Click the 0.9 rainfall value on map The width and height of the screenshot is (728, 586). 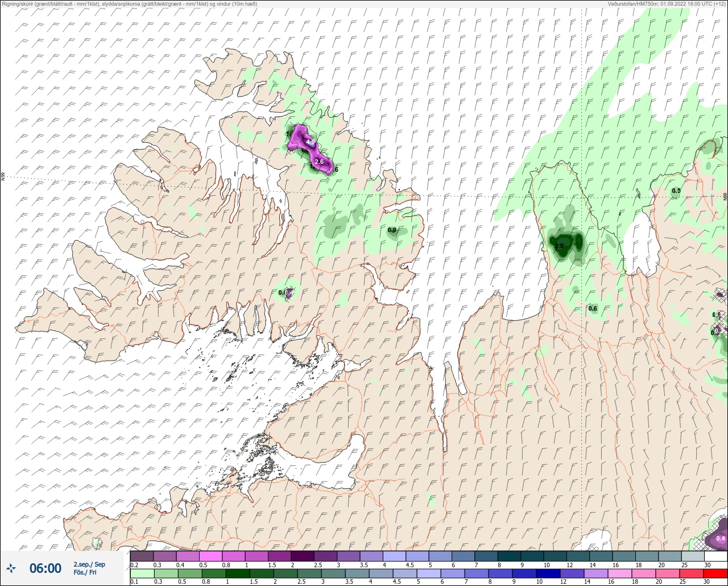(x=392, y=230)
